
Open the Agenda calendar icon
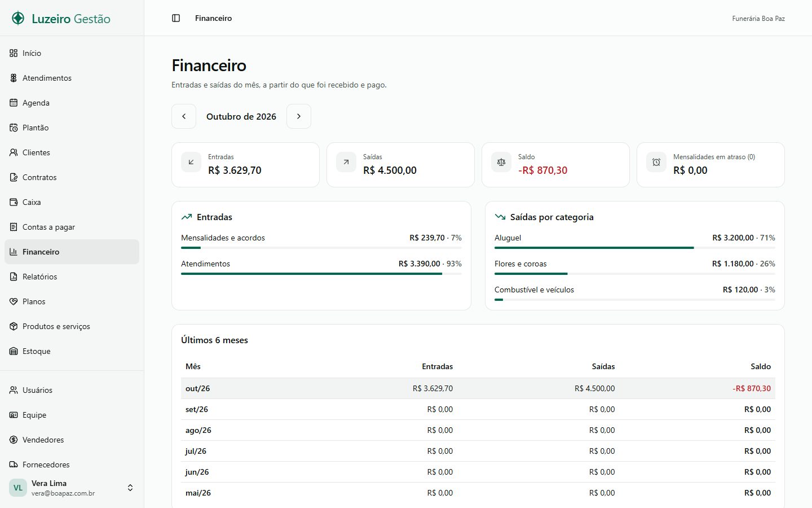click(14, 103)
